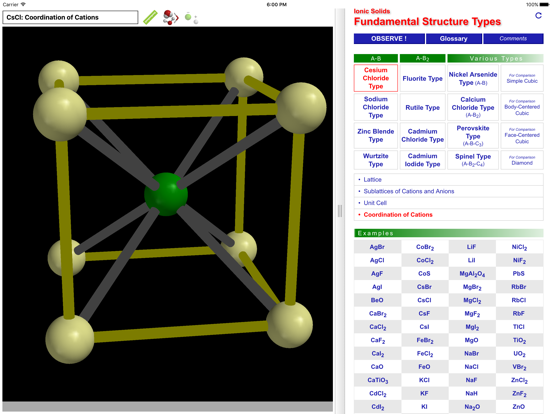552x414 pixels.
Task: Click the Wi-Fi carrier icon in status bar
Action: [23, 5]
